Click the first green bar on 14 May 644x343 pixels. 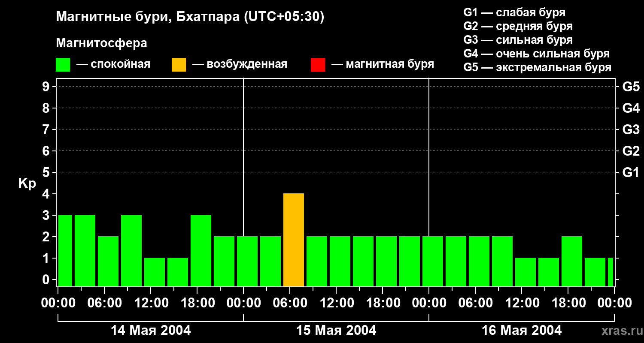click(x=65, y=250)
